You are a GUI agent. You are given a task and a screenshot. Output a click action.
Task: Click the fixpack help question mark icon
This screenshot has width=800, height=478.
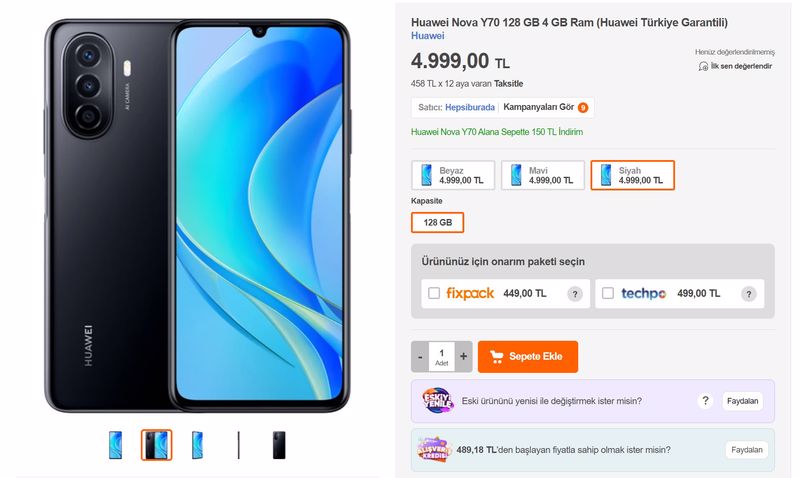click(x=574, y=294)
